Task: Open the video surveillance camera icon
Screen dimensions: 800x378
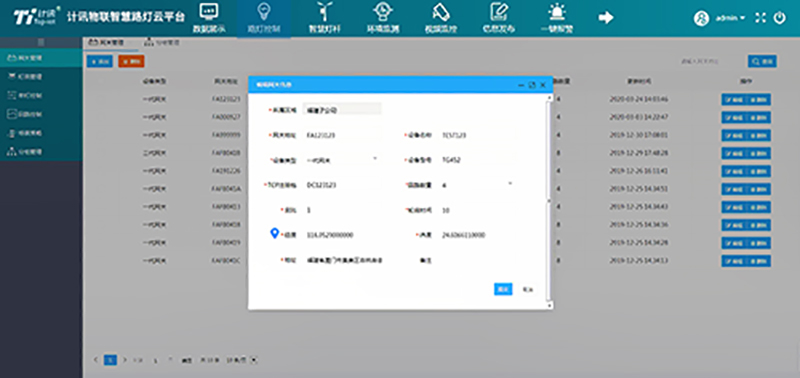Action: click(x=441, y=12)
